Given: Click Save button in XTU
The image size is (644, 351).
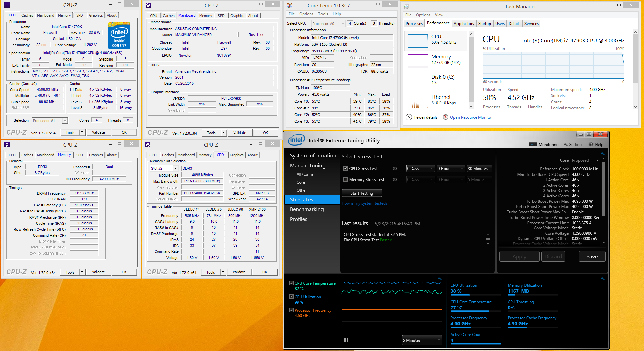Looking at the screenshot, I should [592, 257].
